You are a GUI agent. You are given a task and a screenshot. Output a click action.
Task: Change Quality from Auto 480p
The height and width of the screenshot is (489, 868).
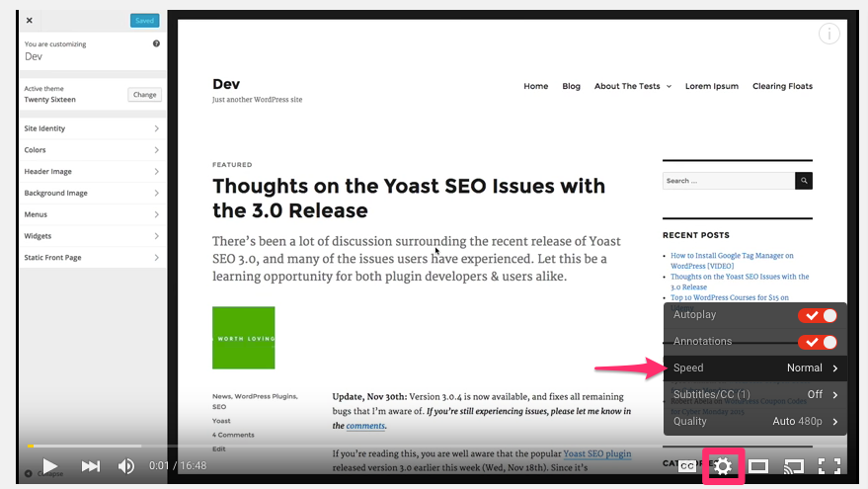coord(755,421)
